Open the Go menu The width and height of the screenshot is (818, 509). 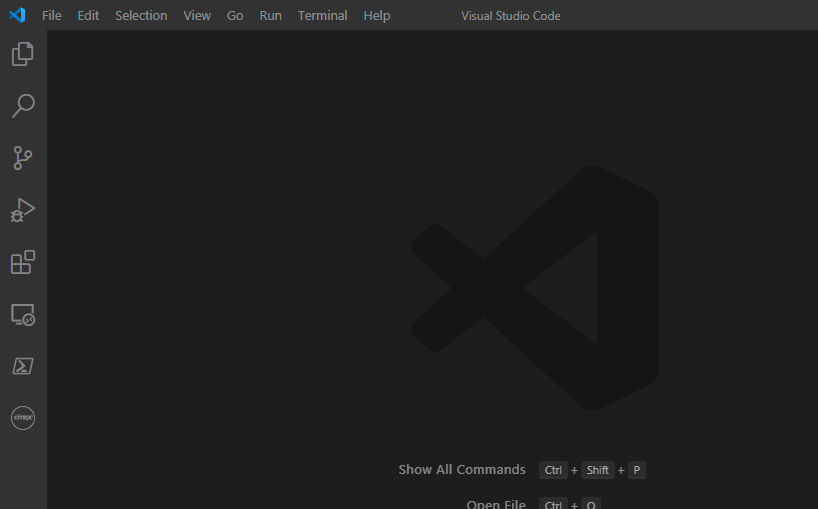click(x=235, y=16)
